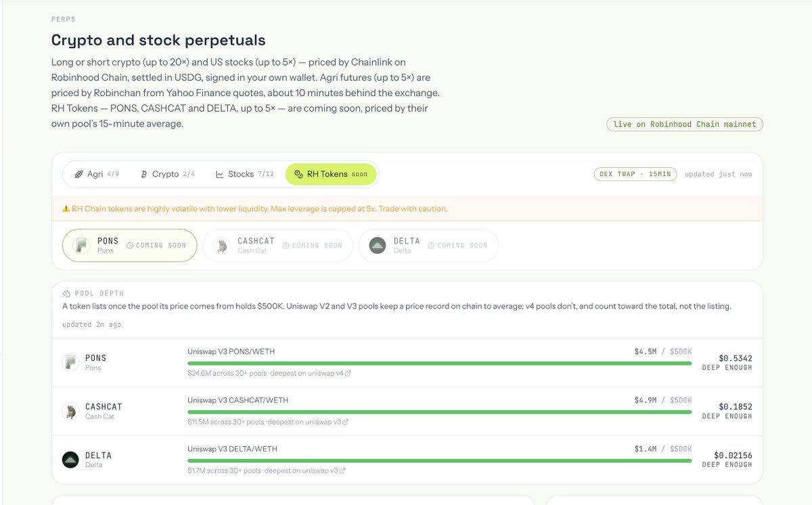Viewport: 812px width, 505px height.
Task: Select the RH Tokens soon tab
Action: coord(331,174)
